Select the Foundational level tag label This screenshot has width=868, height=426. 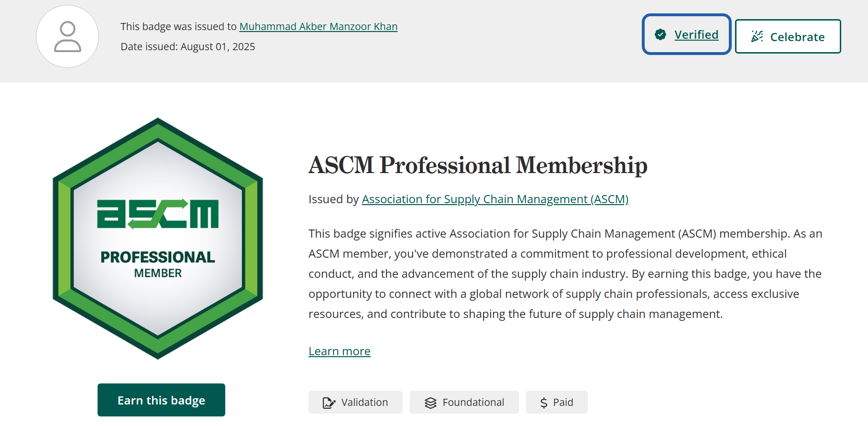[473, 402]
